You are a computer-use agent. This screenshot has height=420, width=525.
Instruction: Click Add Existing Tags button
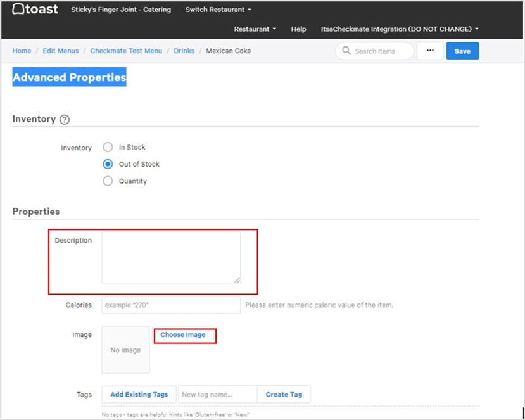coord(139,395)
